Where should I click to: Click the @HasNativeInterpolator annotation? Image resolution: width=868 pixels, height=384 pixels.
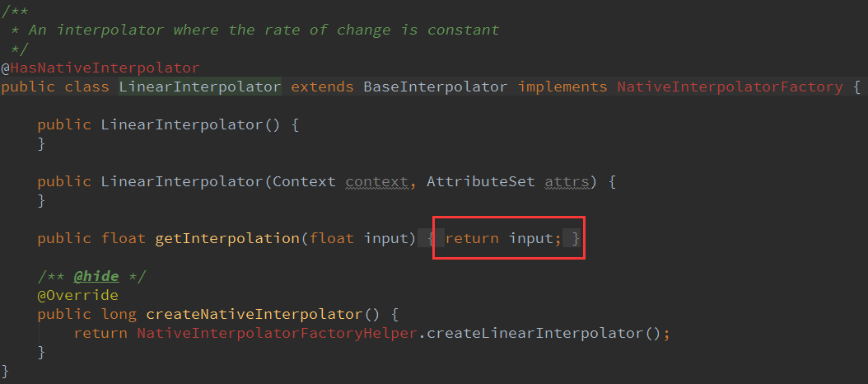(104, 68)
